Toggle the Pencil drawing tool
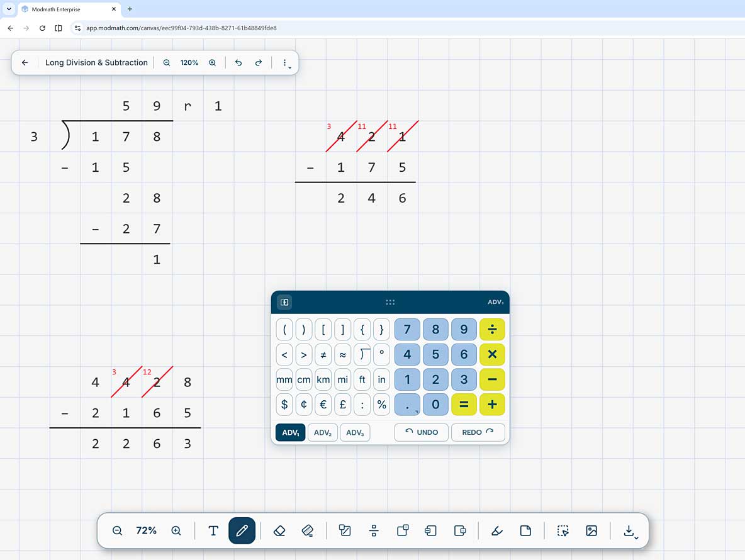 [x=242, y=530]
